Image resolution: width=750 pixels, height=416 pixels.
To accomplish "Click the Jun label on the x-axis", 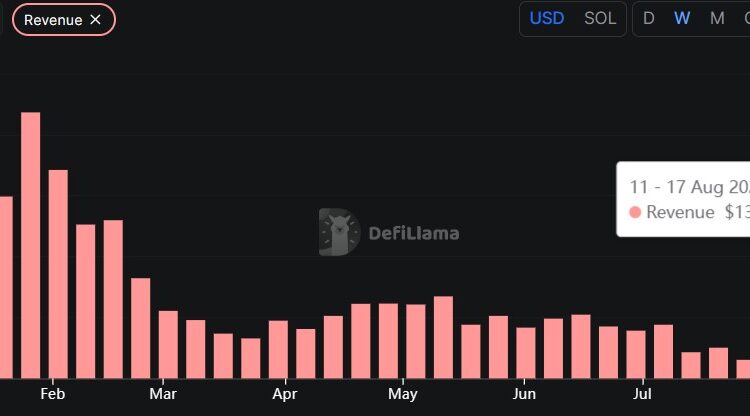I will [x=523, y=394].
